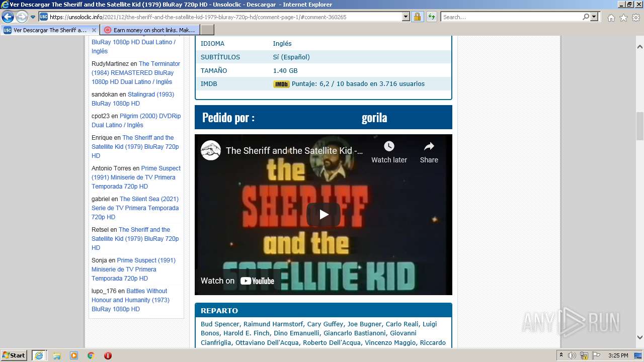Viewport: 644px width, 362px height.
Task: Expand the address bar autocomplete dropdown
Action: click(406, 17)
